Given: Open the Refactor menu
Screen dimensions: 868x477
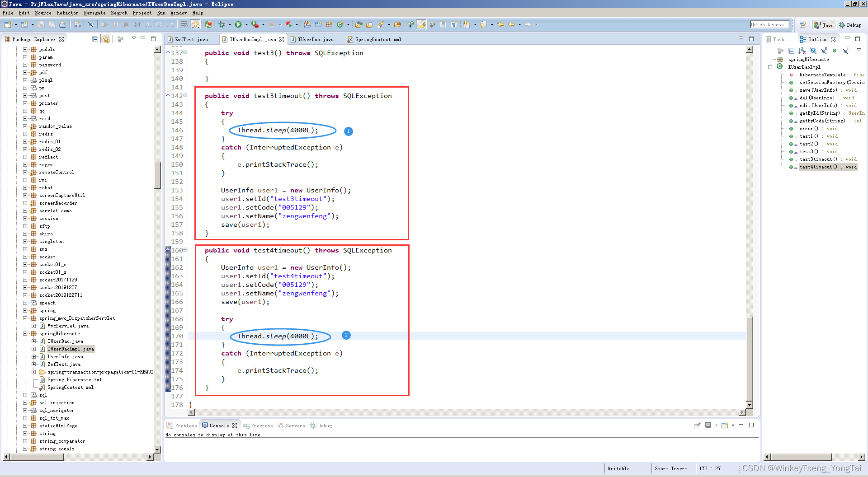Looking at the screenshot, I should [x=67, y=13].
